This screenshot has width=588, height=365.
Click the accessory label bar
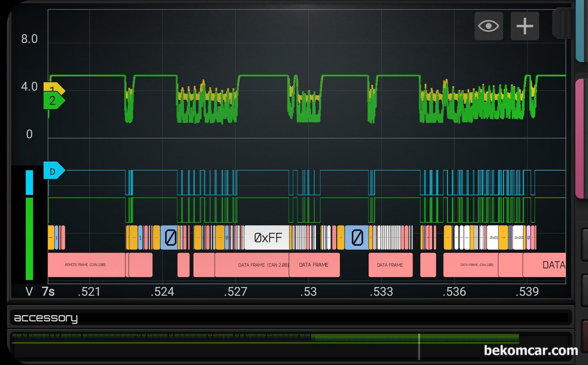290,318
